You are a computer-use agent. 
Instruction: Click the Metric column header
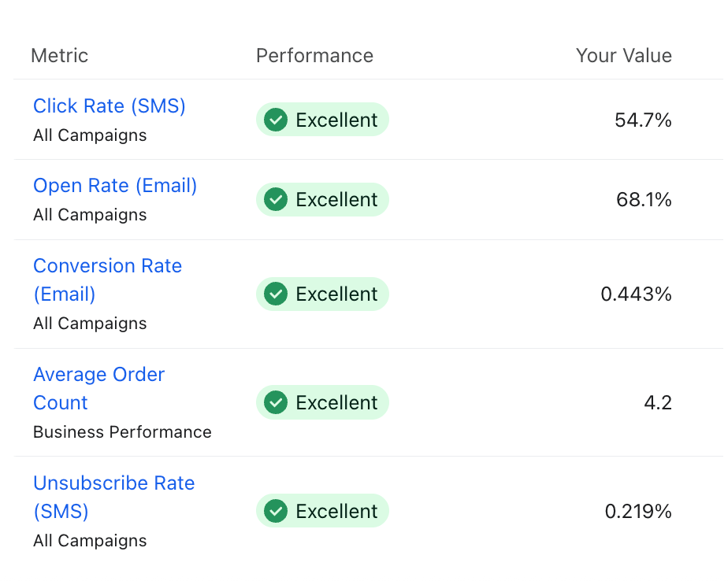tap(60, 56)
